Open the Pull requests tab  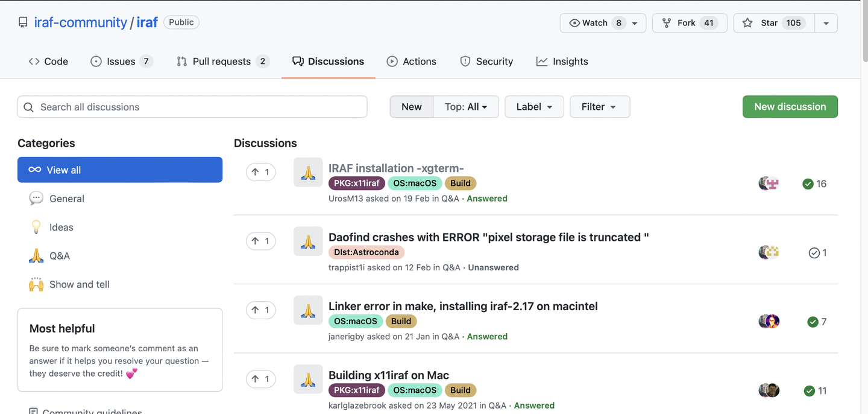[x=221, y=62]
